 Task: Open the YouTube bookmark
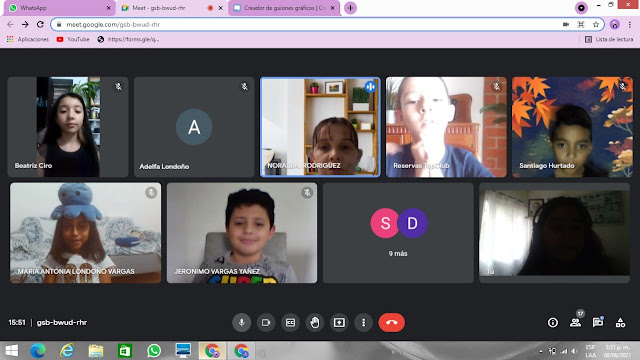(73, 39)
